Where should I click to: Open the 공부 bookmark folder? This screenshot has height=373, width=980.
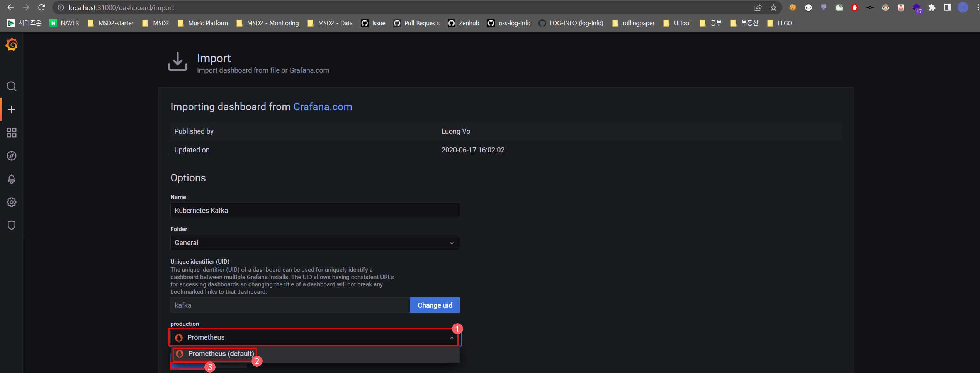710,23
